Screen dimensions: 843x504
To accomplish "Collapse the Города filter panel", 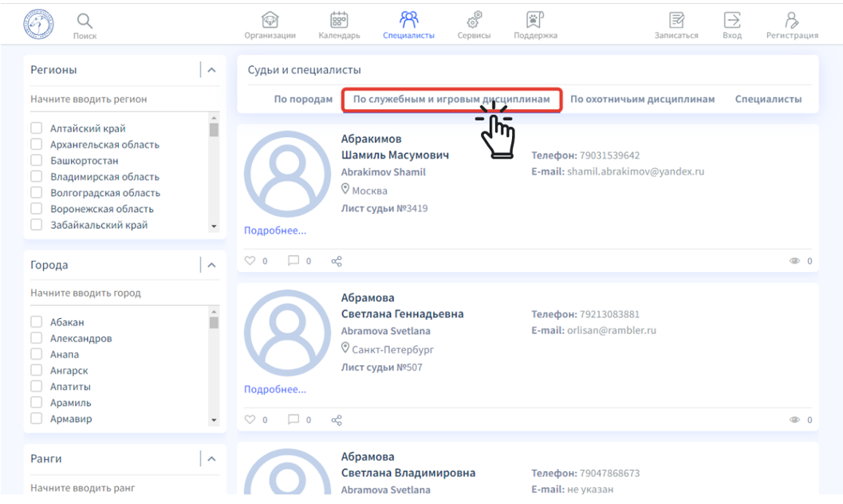I will (x=211, y=265).
